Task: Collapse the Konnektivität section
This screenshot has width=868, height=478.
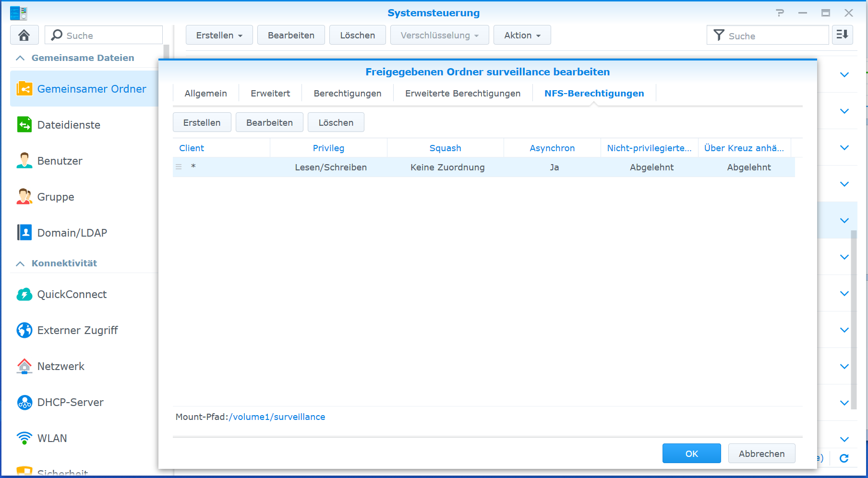Action: tap(20, 263)
